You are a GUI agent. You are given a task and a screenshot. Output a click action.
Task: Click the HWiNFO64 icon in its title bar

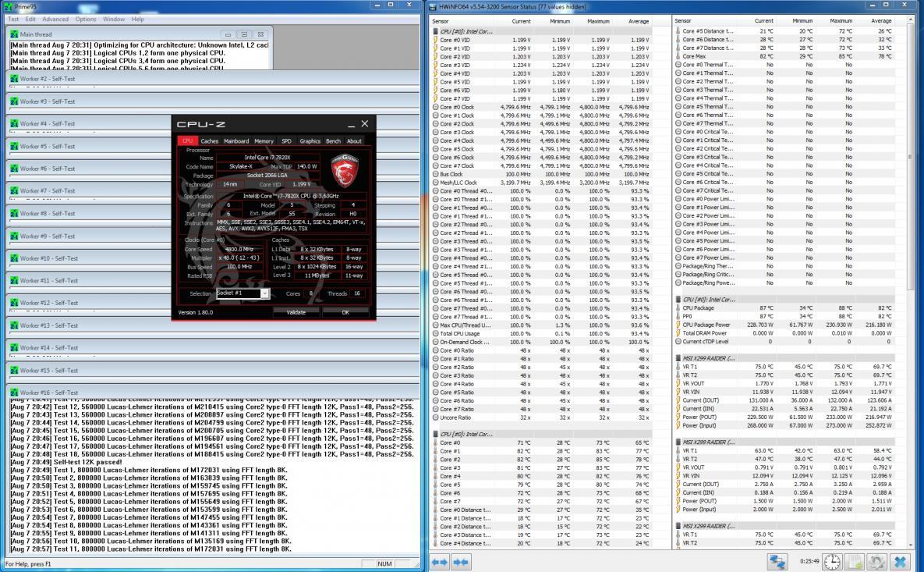pos(433,6)
